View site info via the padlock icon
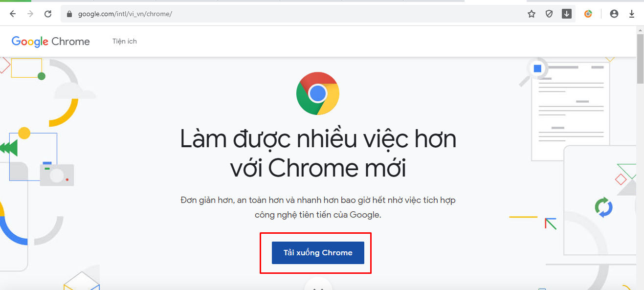 (70, 14)
